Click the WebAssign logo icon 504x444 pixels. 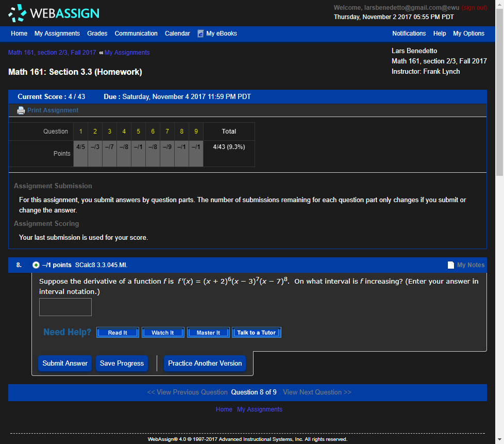pos(16,13)
